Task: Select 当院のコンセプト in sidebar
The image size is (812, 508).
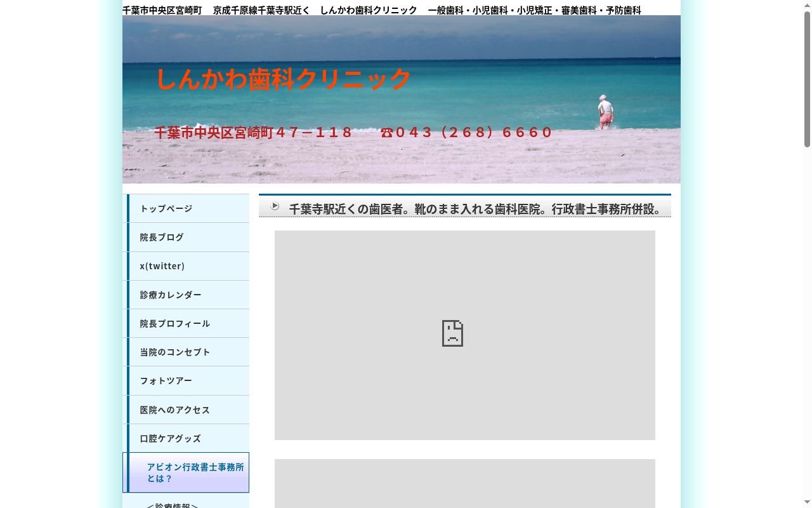Action: coord(186,352)
